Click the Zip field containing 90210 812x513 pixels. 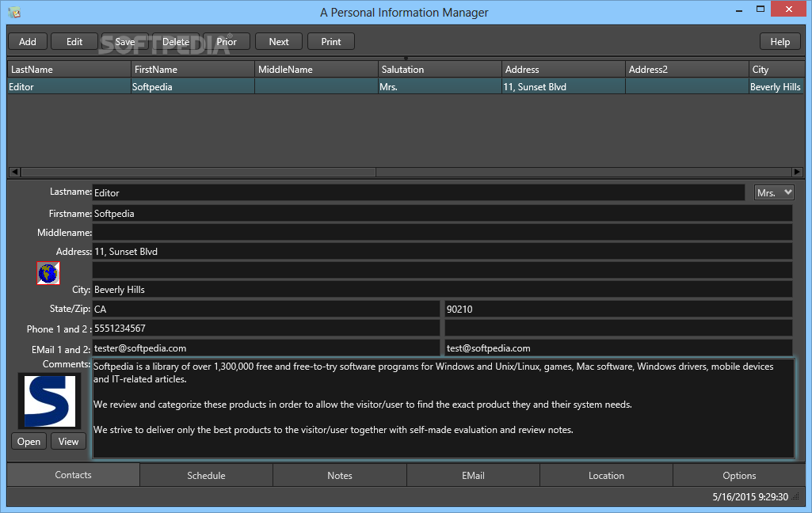pyautogui.click(x=619, y=309)
